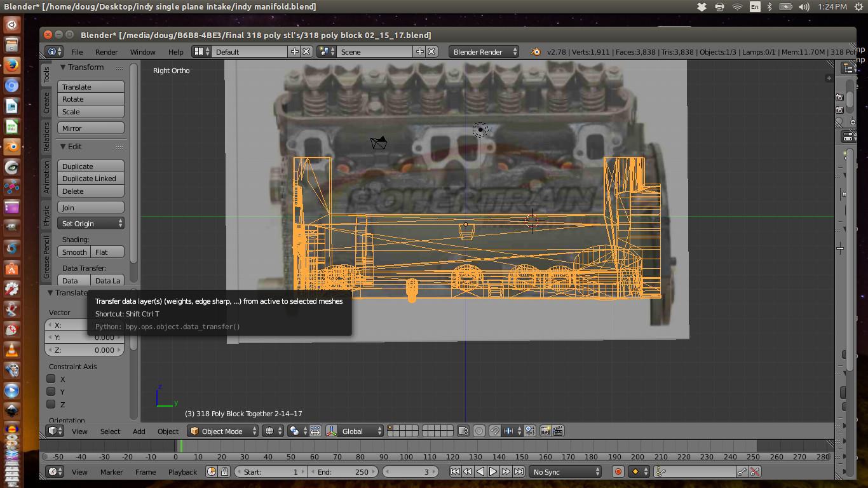Click the Smooth shading button
Image resolution: width=868 pixels, height=488 pixels.
tap(73, 252)
